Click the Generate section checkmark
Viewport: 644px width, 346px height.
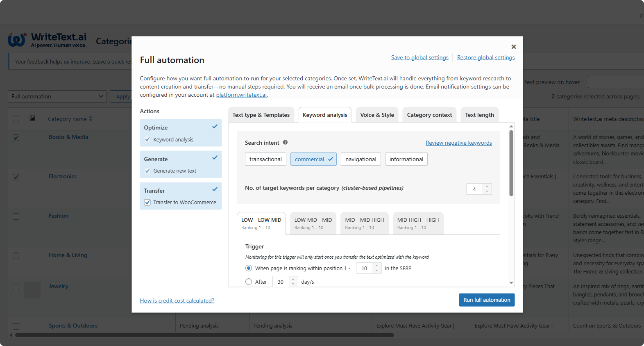click(x=215, y=158)
